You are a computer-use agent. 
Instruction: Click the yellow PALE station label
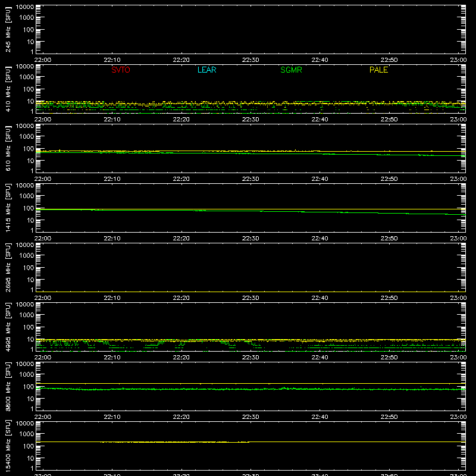378,70
